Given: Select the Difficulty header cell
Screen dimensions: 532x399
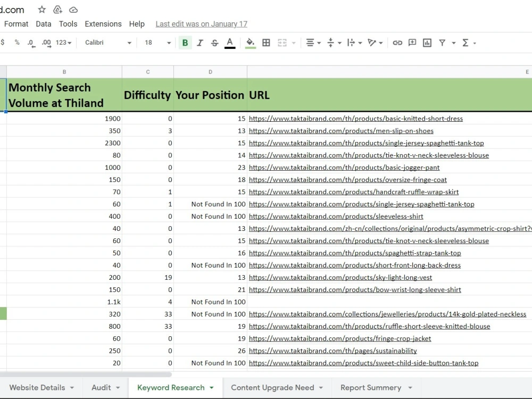Looking at the screenshot, I should (x=147, y=95).
